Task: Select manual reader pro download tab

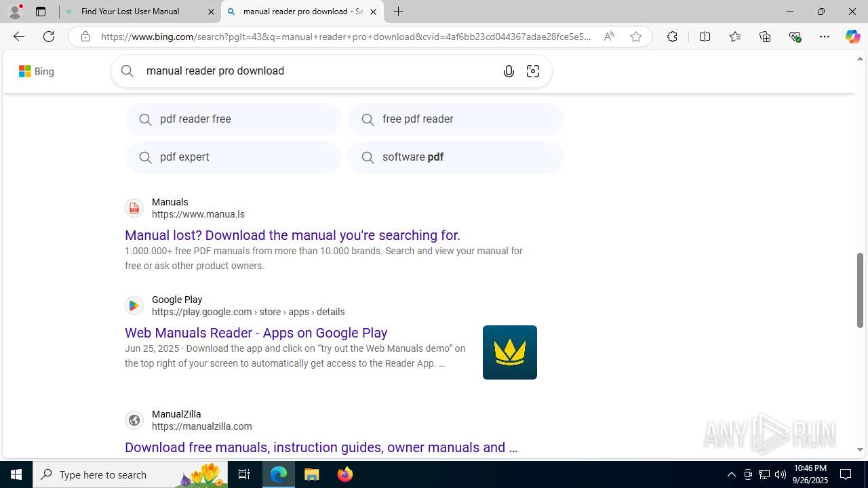Action: click(302, 12)
